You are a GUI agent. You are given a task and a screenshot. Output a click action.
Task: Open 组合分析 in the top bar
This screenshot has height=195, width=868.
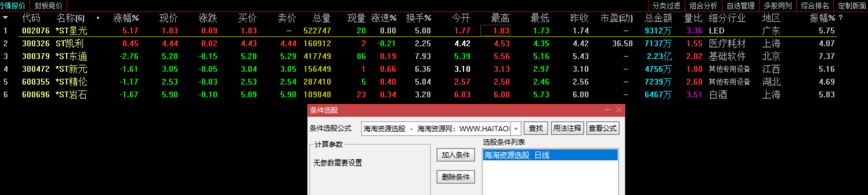pyautogui.click(x=703, y=6)
